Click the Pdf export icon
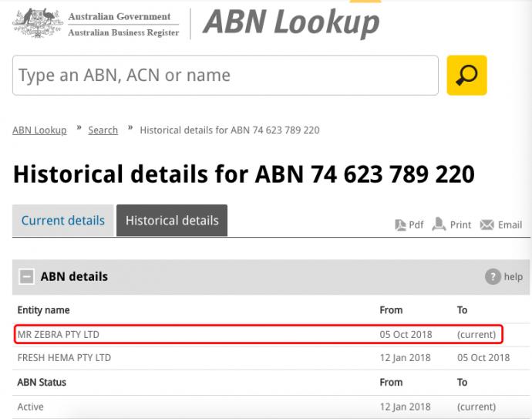The width and height of the screenshot is (532, 419). [x=401, y=225]
